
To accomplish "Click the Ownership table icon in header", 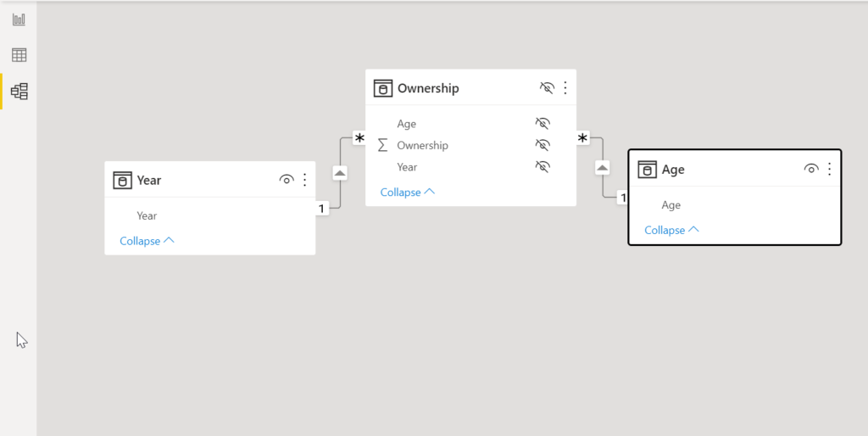I will [383, 88].
